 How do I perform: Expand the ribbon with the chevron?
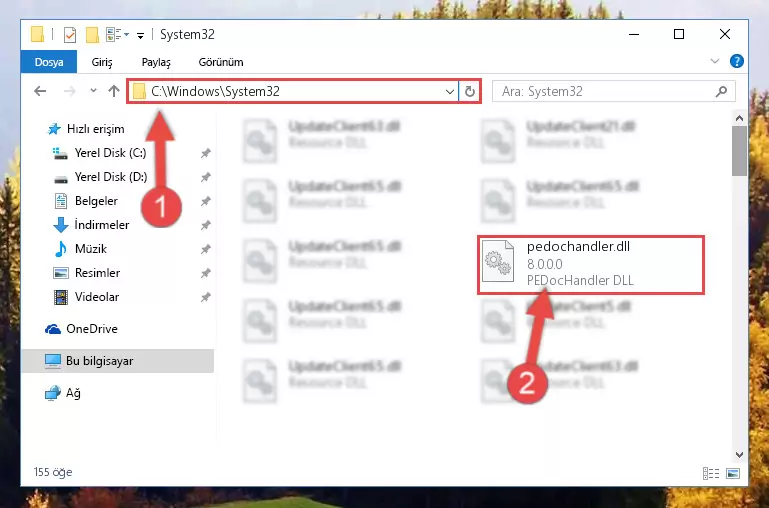[x=715, y=61]
